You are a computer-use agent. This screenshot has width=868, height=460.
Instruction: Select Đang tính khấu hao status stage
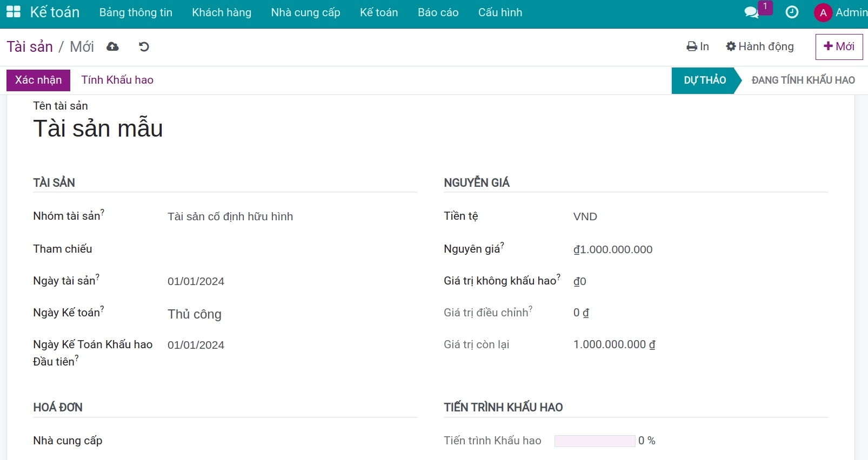click(x=803, y=80)
